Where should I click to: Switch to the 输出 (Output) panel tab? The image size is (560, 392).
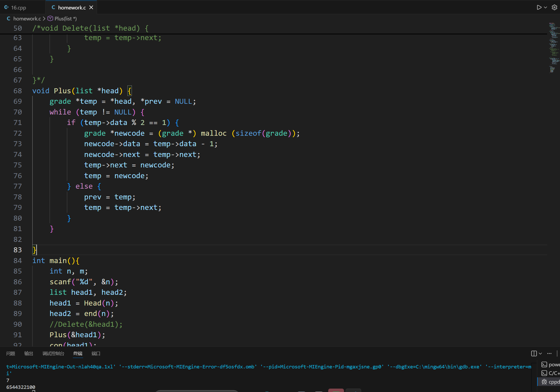pos(29,353)
